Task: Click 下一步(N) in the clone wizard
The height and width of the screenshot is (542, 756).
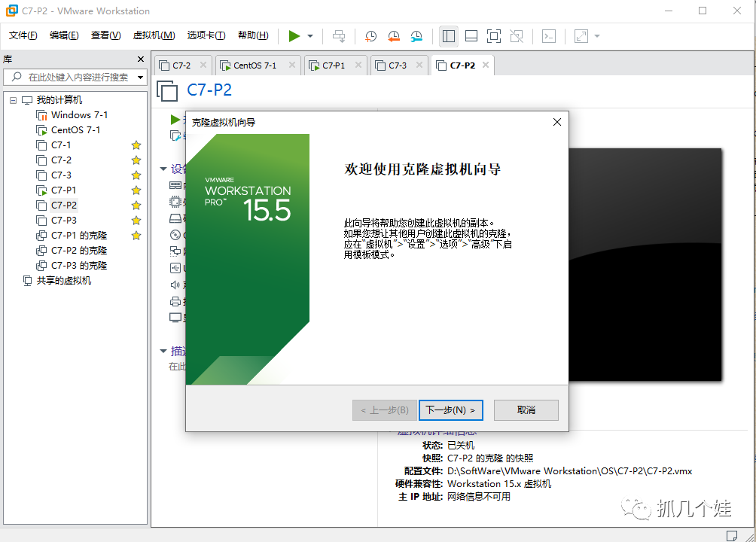Action: [451, 410]
